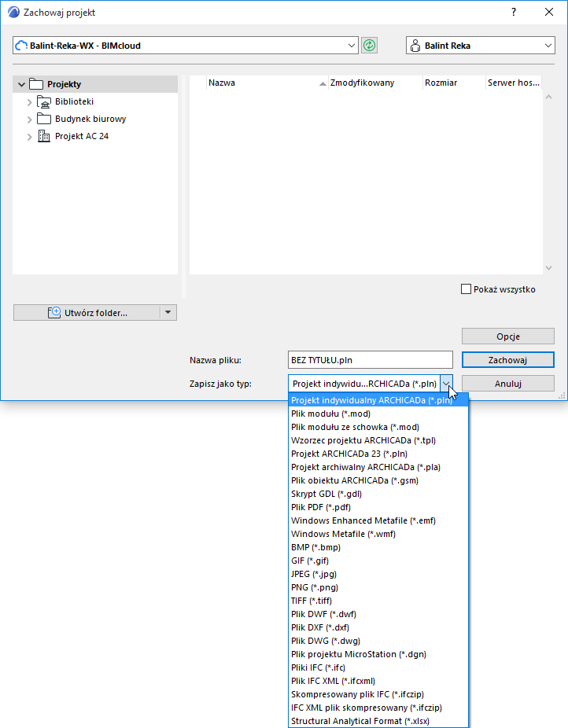
Task: Click the file list scroll up arrow
Action: (x=548, y=97)
